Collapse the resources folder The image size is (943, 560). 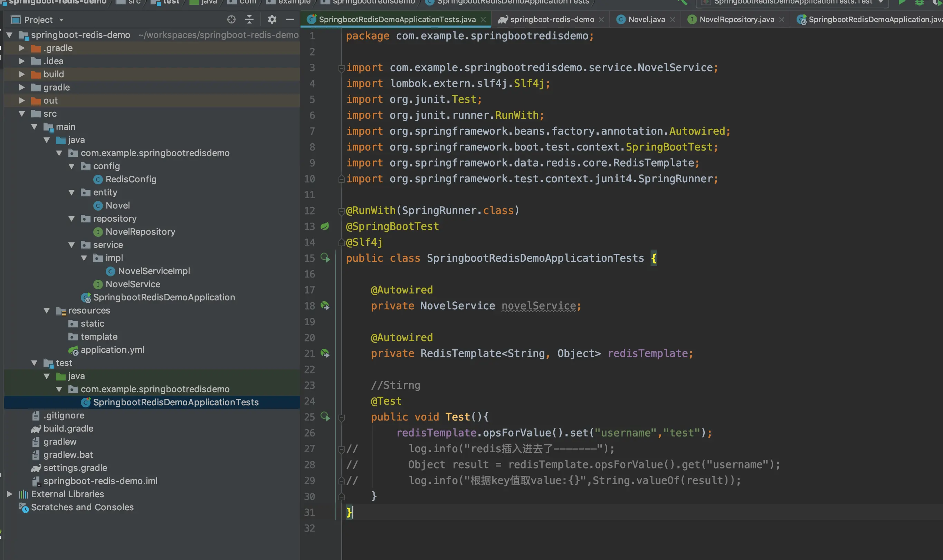47,310
